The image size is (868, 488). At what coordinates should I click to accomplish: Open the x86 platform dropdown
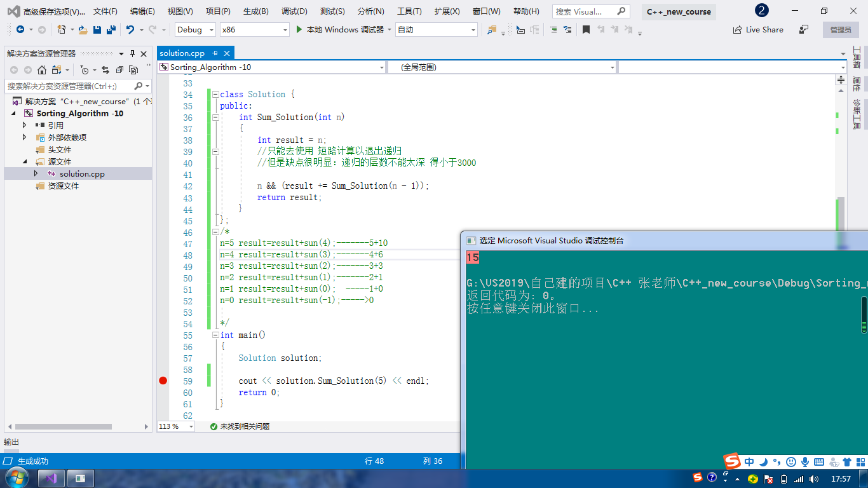254,30
